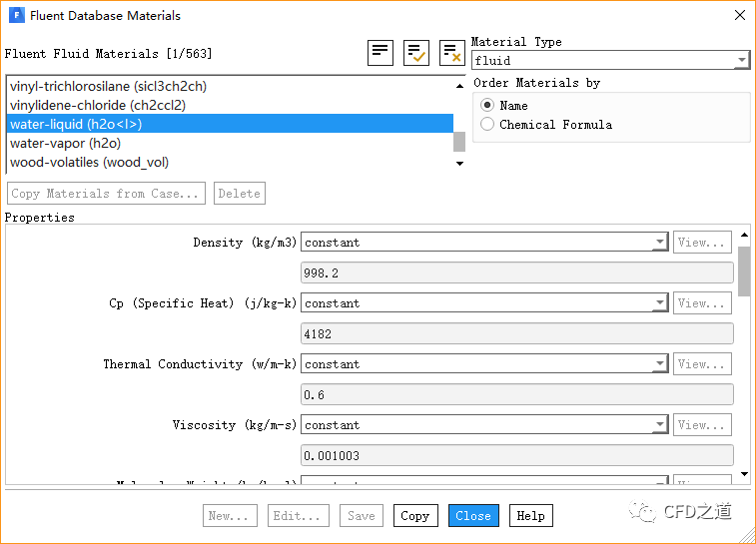756x544 pixels.
Task: Click the materials list scroll-up arrow
Action: [x=459, y=86]
